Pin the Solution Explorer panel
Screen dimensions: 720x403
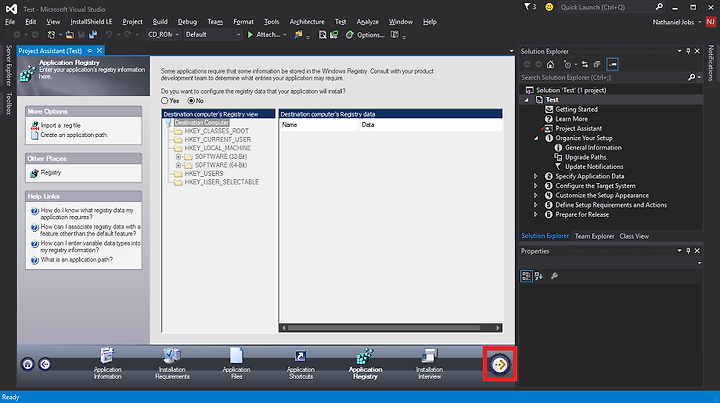point(688,51)
